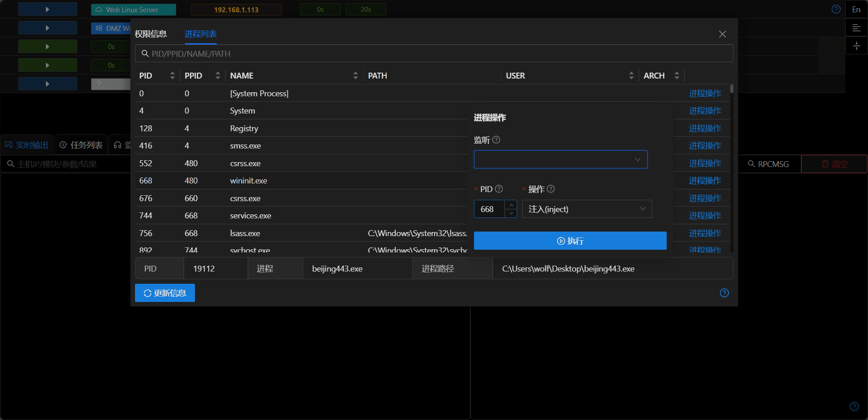The width and height of the screenshot is (868, 420).
Task: Sort by ARCH column sorter arrows
Action: point(677,75)
